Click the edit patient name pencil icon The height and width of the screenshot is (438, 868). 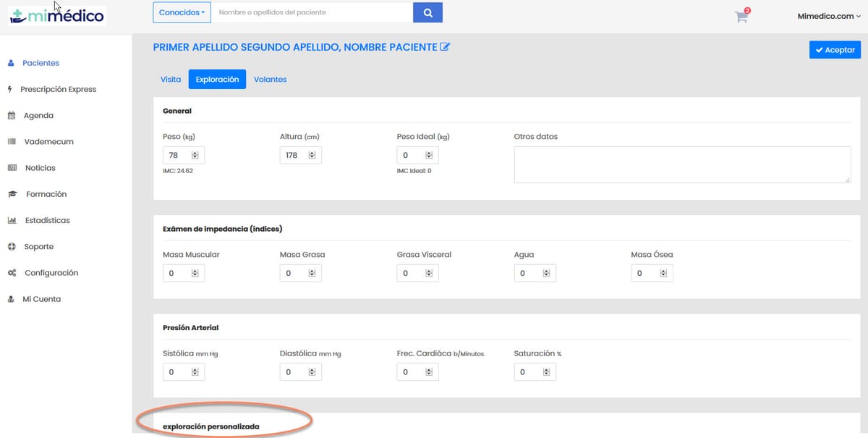tap(445, 47)
